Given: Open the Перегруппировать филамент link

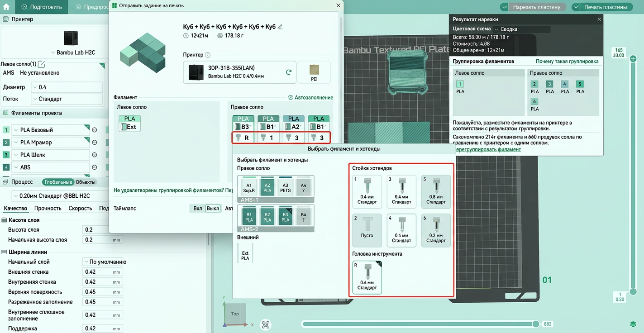Looking at the screenshot, I should point(487,149).
